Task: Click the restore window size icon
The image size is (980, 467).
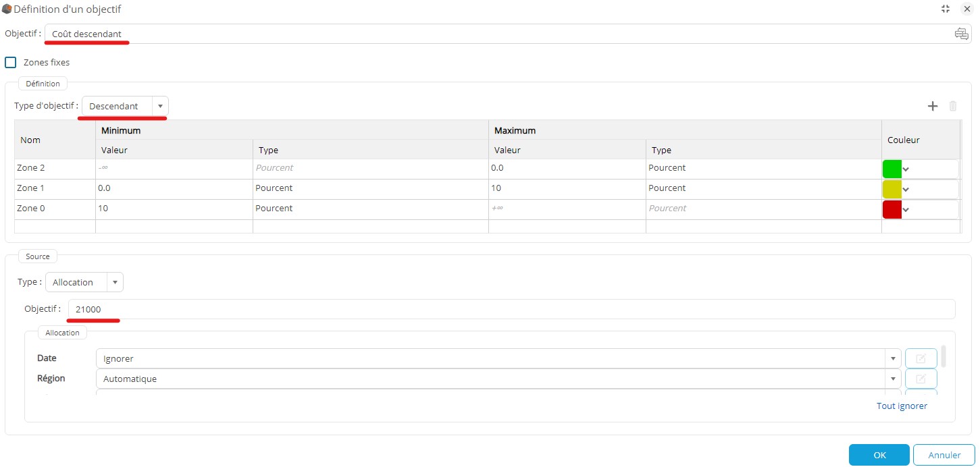Action: pos(946,9)
